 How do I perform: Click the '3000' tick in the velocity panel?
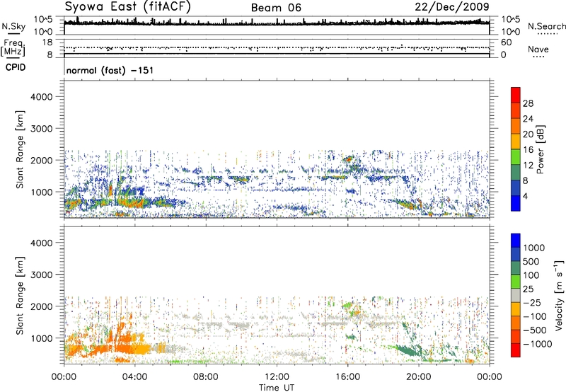[41, 275]
